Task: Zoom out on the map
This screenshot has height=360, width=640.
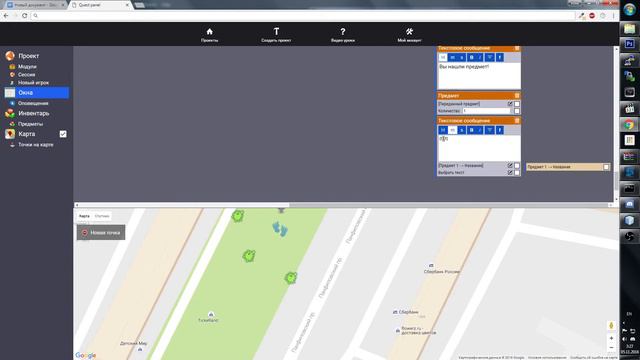Action: click(x=611, y=348)
